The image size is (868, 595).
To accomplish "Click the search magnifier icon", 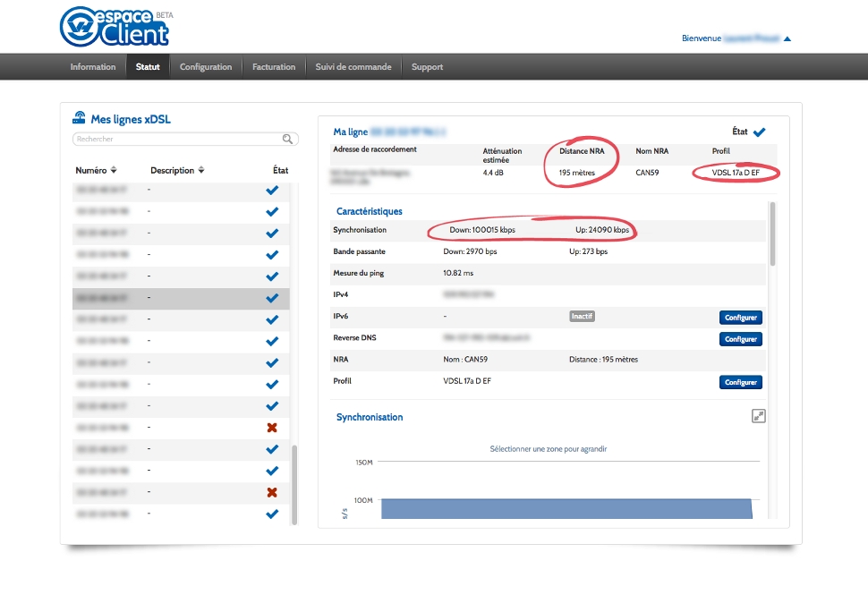I will click(x=287, y=139).
